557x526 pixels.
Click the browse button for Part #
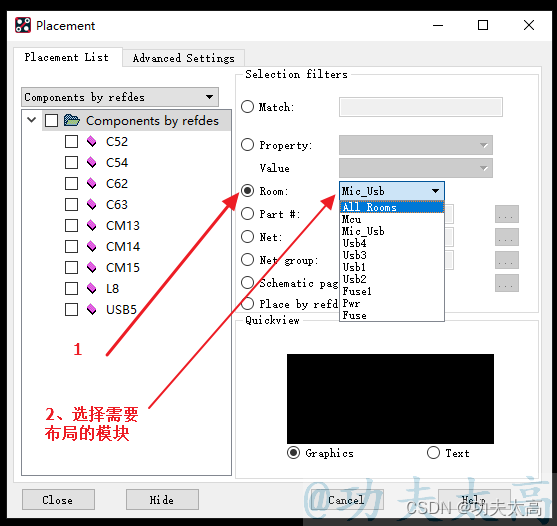coord(507,214)
